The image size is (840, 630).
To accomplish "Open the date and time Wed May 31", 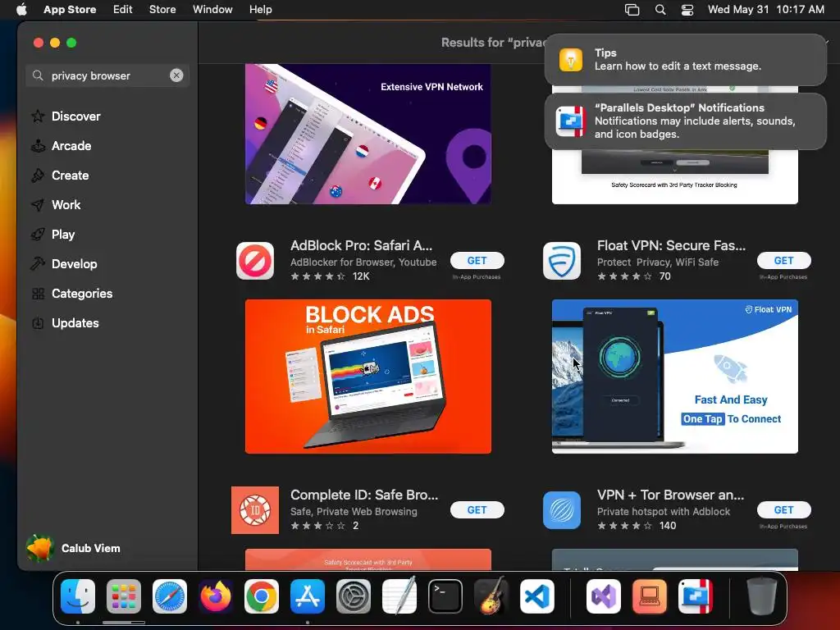I will (766, 10).
